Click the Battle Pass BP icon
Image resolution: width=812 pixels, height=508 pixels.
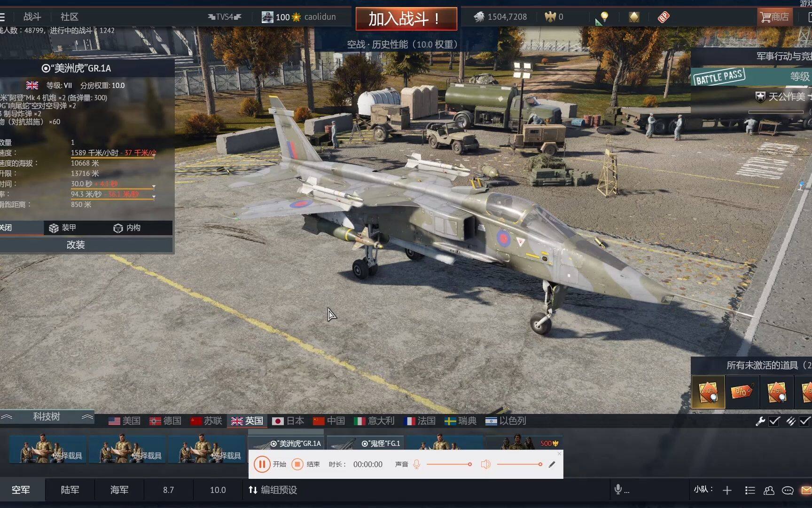coord(663,17)
